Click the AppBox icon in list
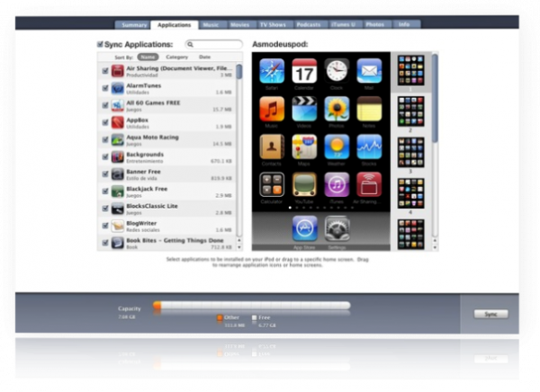 pos(117,122)
